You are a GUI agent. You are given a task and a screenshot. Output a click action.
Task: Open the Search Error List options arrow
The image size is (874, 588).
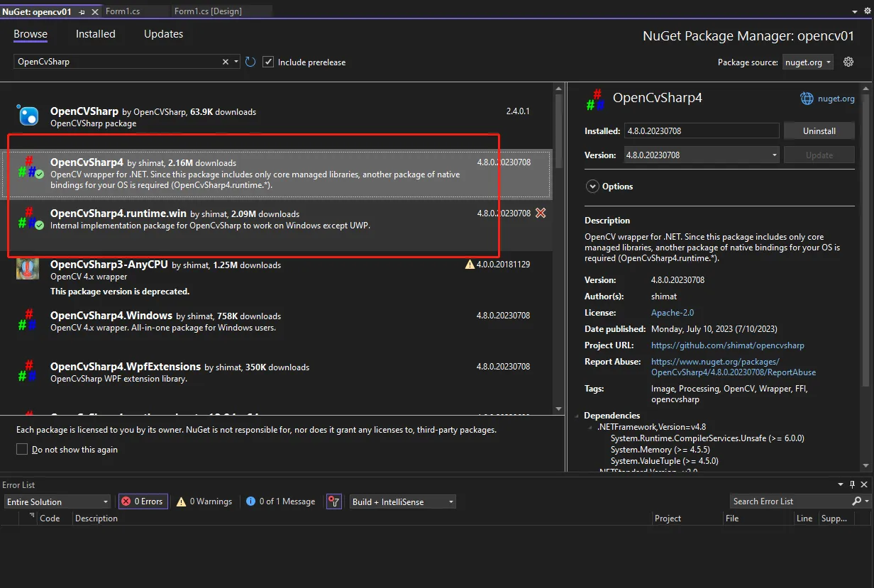point(867,501)
